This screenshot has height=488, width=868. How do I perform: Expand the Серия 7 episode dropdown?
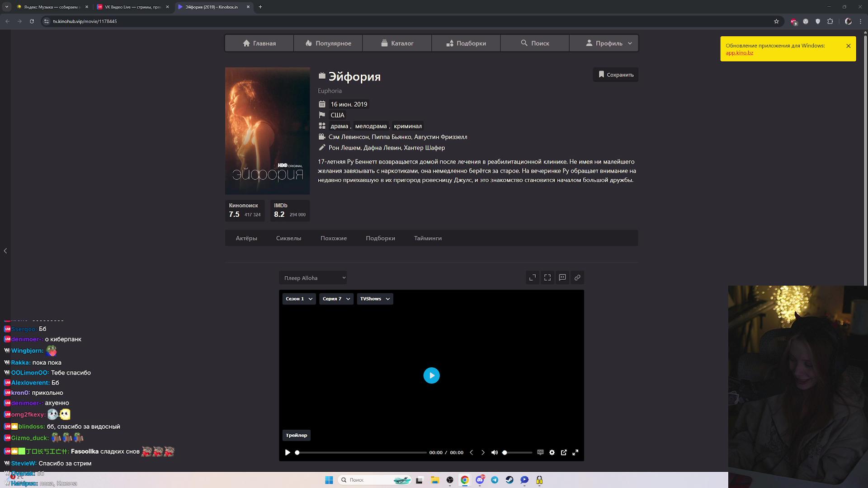(336, 299)
